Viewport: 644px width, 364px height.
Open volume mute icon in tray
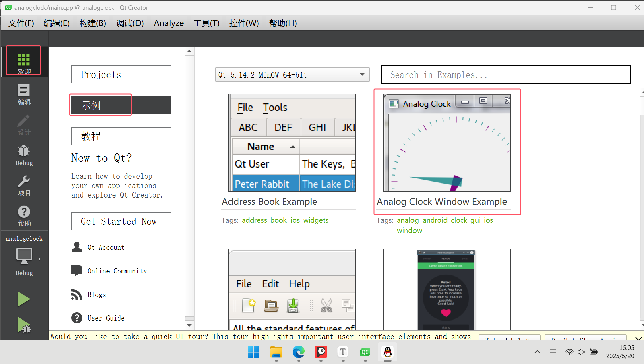[x=581, y=352]
